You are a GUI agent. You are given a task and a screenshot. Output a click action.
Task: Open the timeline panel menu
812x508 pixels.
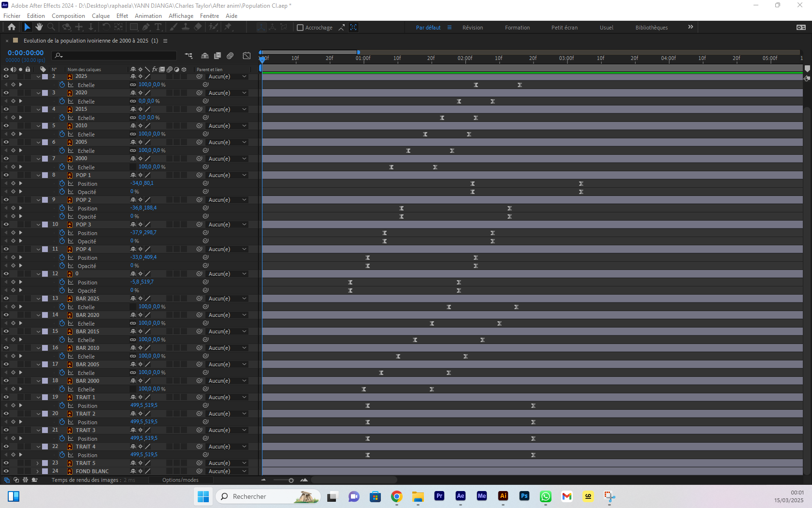[x=165, y=41]
